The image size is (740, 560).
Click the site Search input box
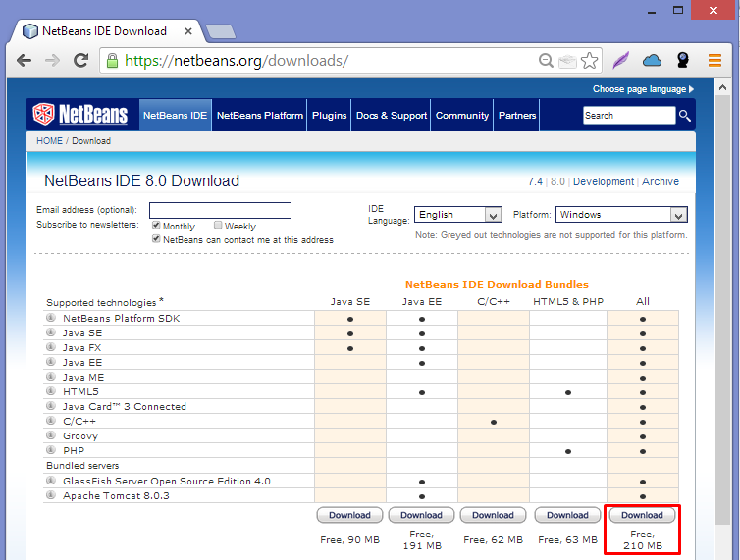tap(629, 115)
